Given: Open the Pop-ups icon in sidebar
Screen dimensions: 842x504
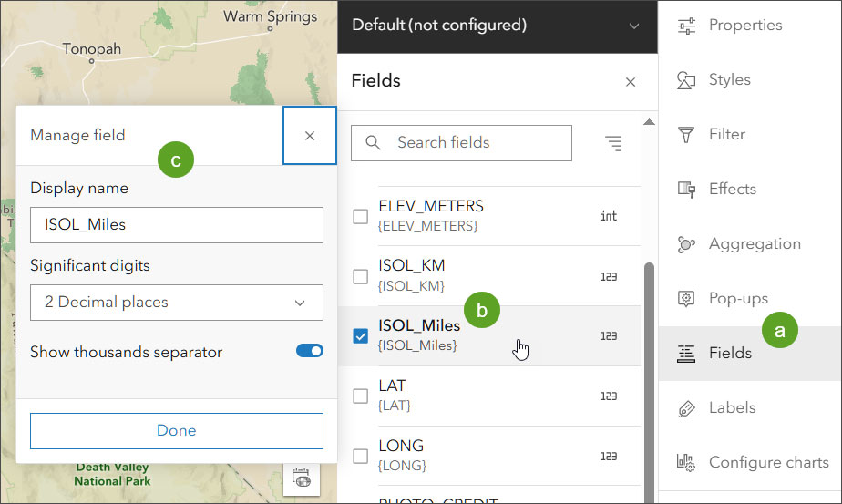Looking at the screenshot, I should tap(687, 299).
